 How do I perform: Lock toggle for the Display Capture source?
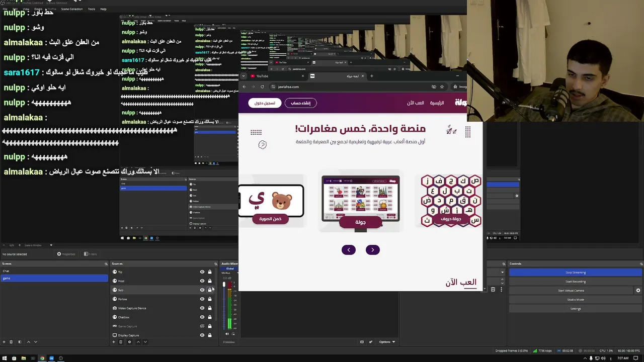click(x=210, y=335)
